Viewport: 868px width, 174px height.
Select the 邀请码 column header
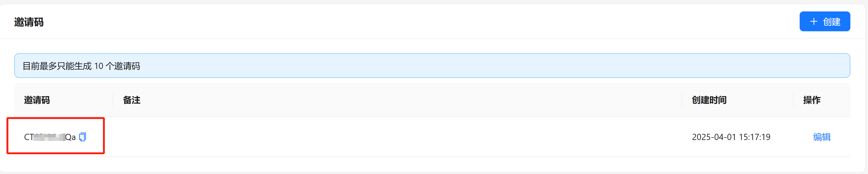point(37,100)
